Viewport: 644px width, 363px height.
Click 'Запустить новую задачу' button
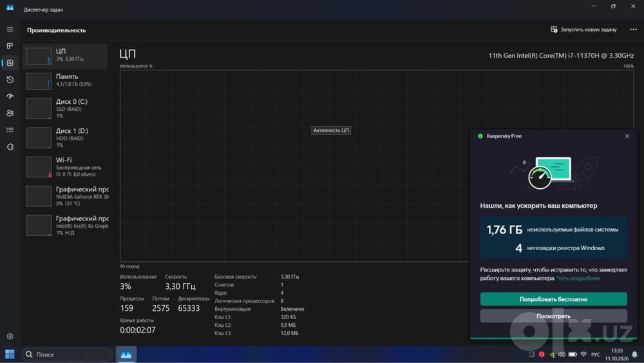583,30
